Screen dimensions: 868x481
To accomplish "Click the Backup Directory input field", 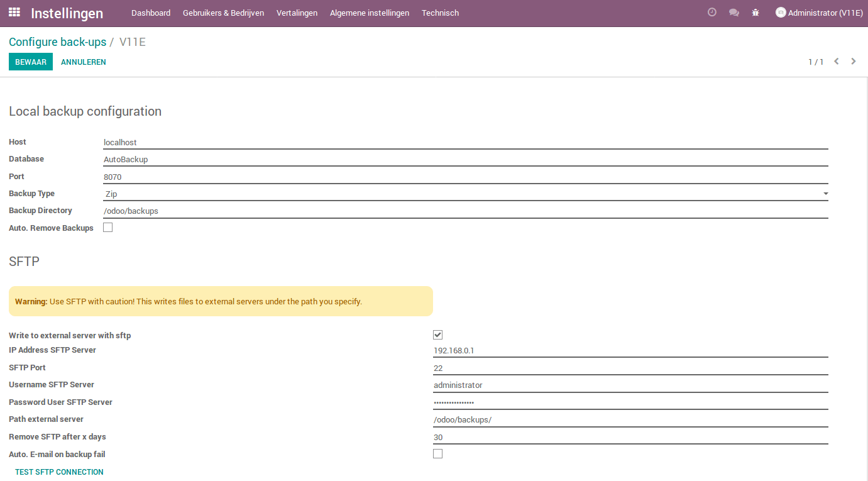I will 465,211.
